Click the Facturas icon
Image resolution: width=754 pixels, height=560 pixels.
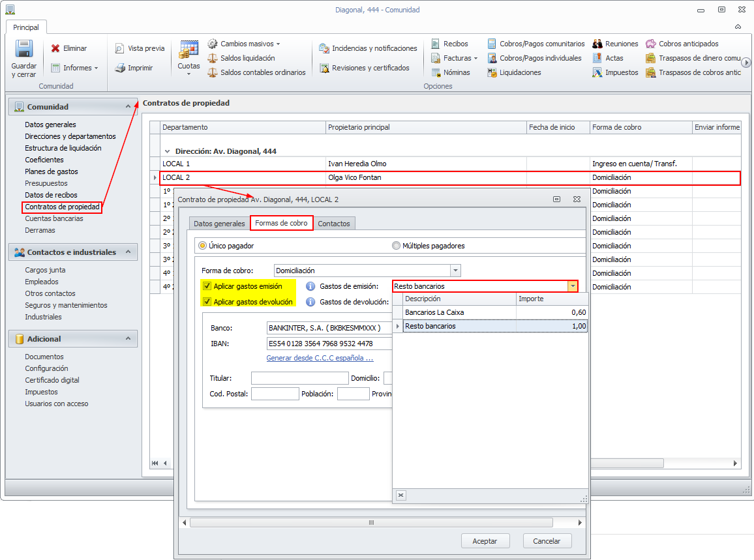pos(436,58)
